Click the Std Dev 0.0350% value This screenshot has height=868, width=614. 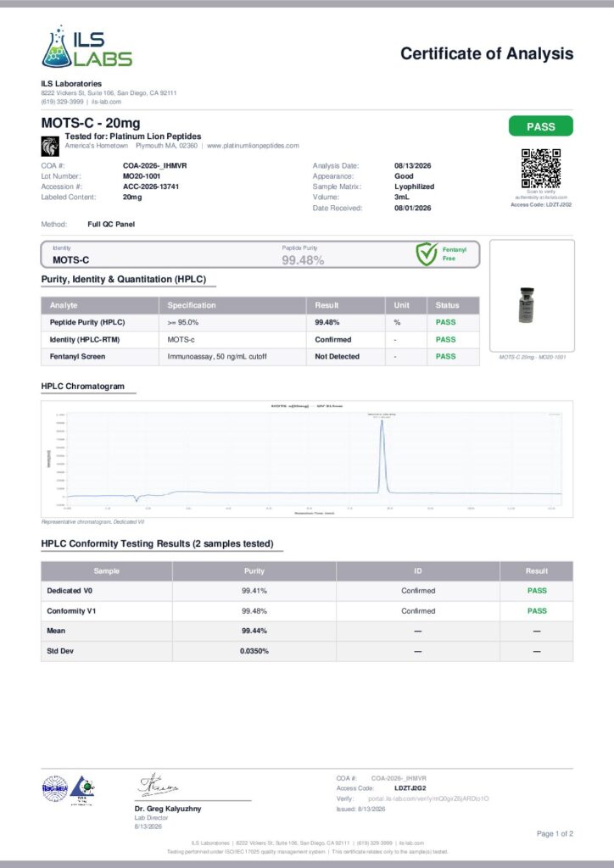(254, 651)
